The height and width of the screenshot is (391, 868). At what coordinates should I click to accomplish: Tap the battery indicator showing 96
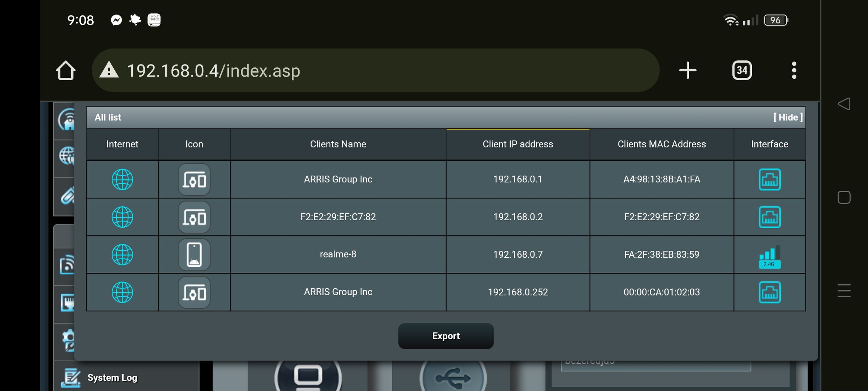(776, 20)
